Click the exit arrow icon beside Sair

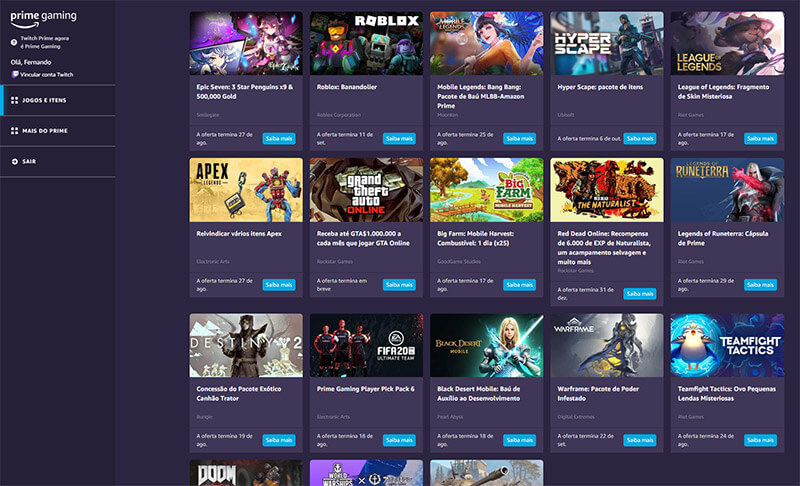14,161
